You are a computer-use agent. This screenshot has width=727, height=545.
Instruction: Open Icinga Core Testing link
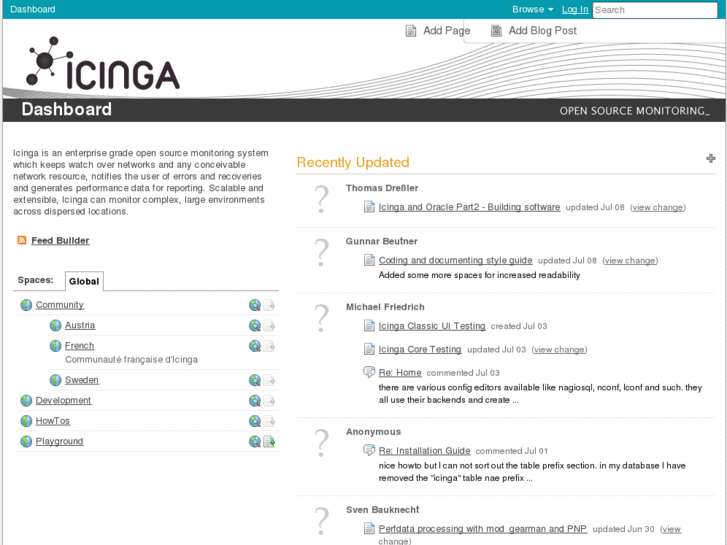(x=420, y=349)
